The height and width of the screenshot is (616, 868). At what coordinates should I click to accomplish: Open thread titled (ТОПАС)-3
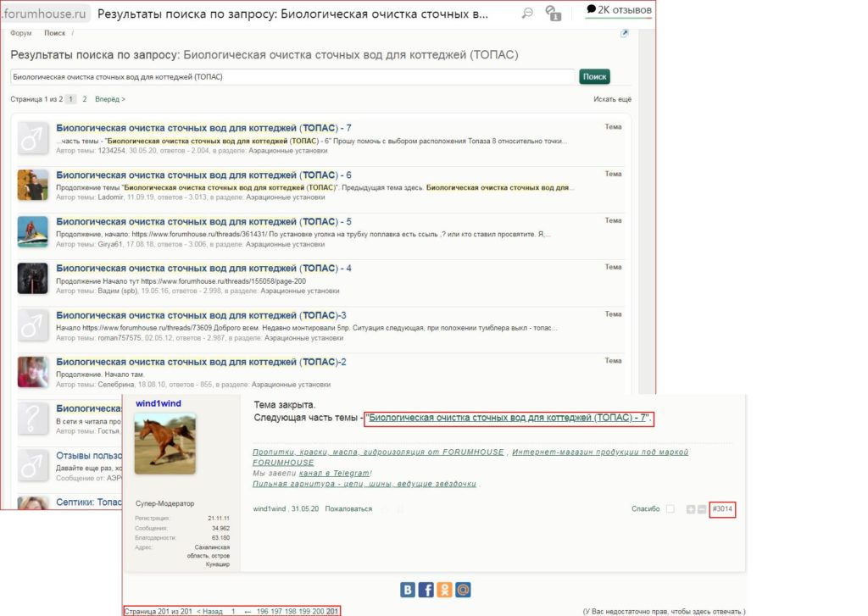[201, 315]
